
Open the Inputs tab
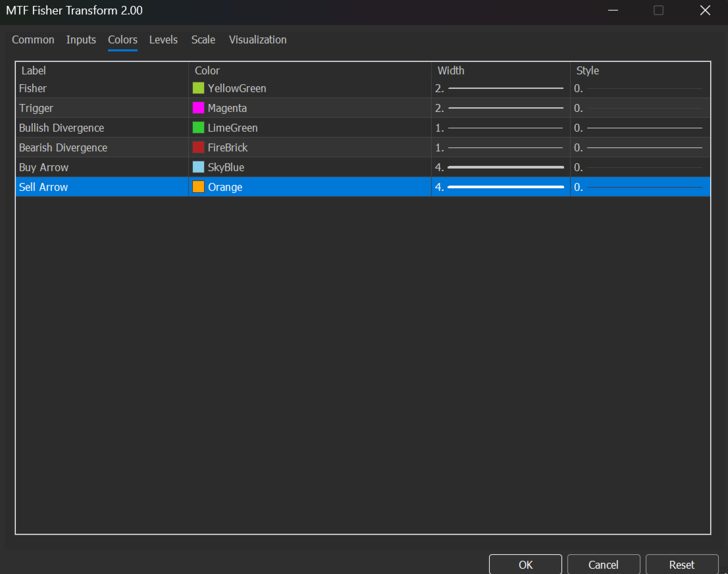tap(81, 39)
